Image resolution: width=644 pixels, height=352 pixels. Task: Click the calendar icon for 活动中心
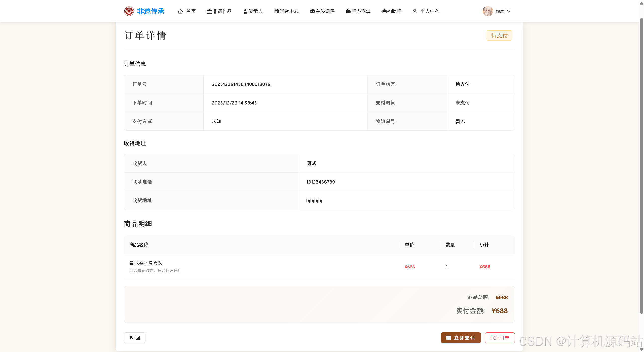(x=276, y=11)
